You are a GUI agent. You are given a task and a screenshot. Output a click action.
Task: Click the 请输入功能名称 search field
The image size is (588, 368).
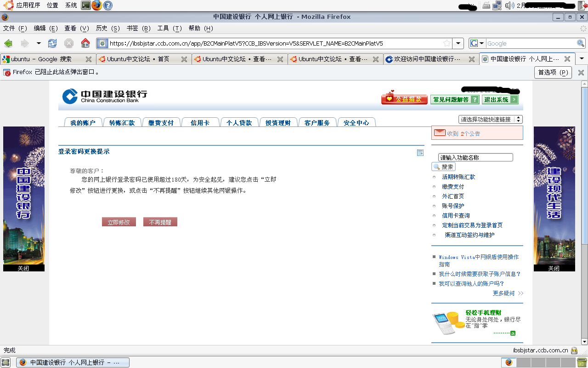pyautogui.click(x=475, y=157)
